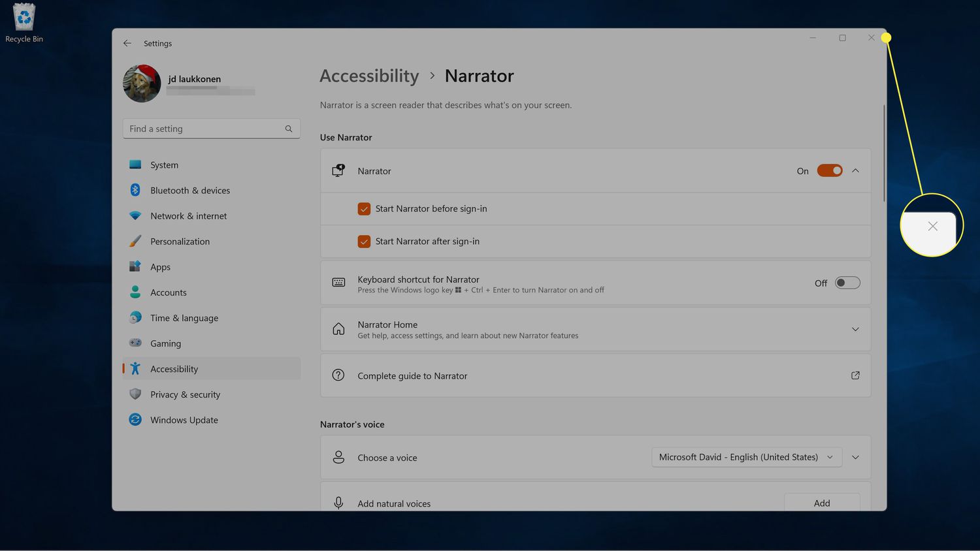Screen dimensions: 980x551
Task: Click the Network wifi icon
Action: point(135,215)
